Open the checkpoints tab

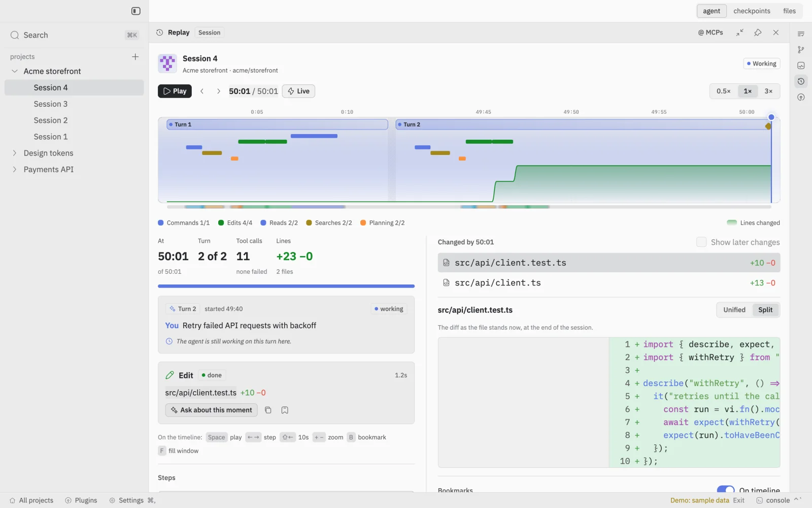click(x=752, y=11)
